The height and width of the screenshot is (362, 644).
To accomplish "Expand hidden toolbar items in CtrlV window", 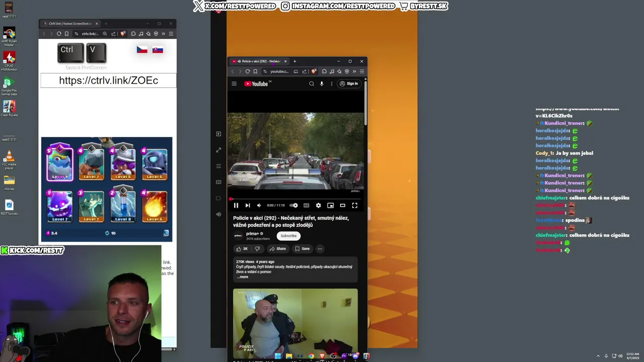I will [164, 34].
